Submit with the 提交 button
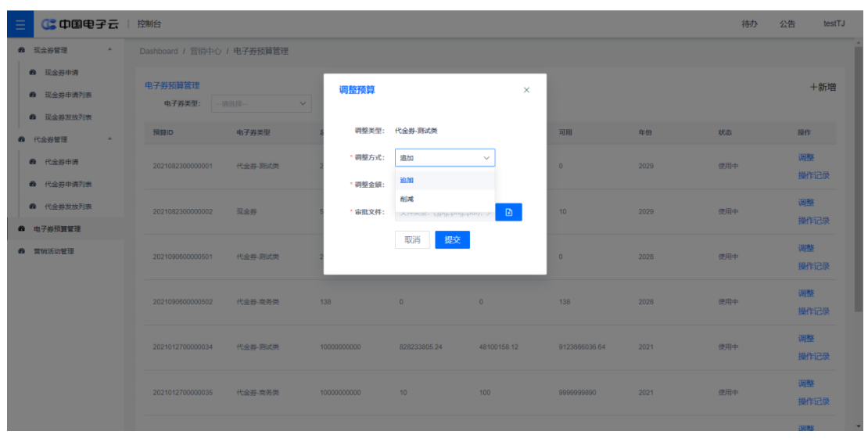The image size is (868, 442). point(452,240)
